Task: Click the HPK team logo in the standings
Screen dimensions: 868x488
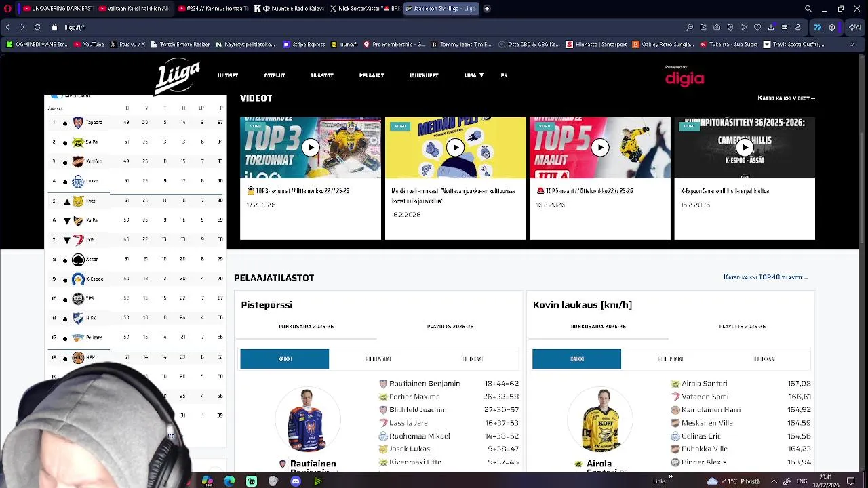Action: (78, 357)
